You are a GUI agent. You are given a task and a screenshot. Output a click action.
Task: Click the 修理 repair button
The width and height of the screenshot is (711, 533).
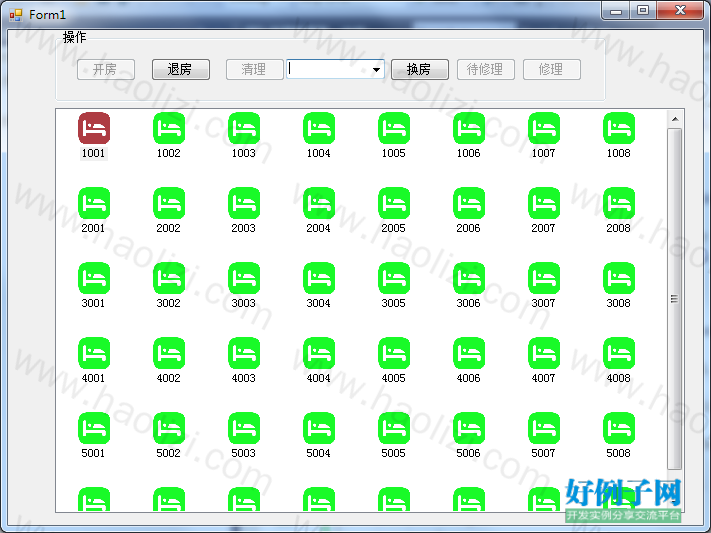551,69
